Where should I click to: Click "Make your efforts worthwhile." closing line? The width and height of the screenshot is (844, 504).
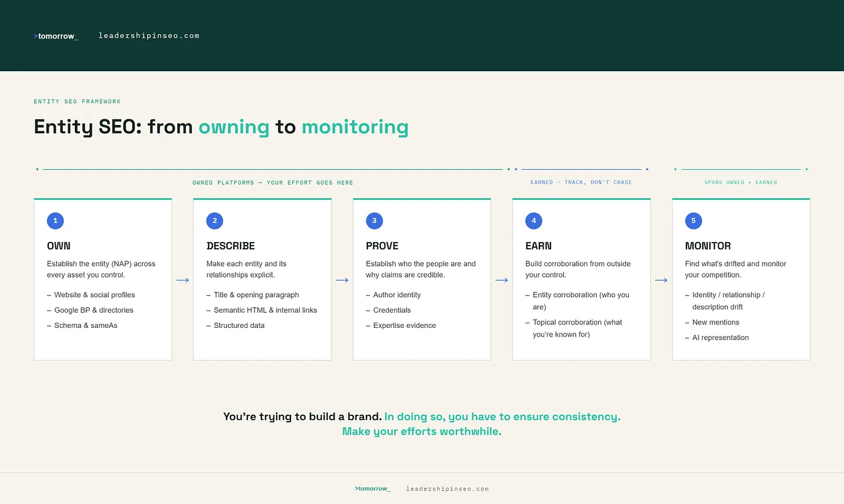click(422, 432)
